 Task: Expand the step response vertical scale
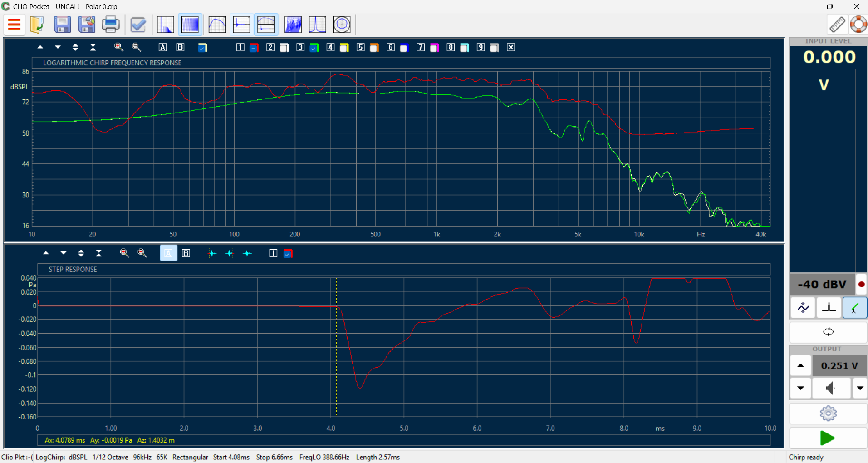pyautogui.click(x=81, y=253)
